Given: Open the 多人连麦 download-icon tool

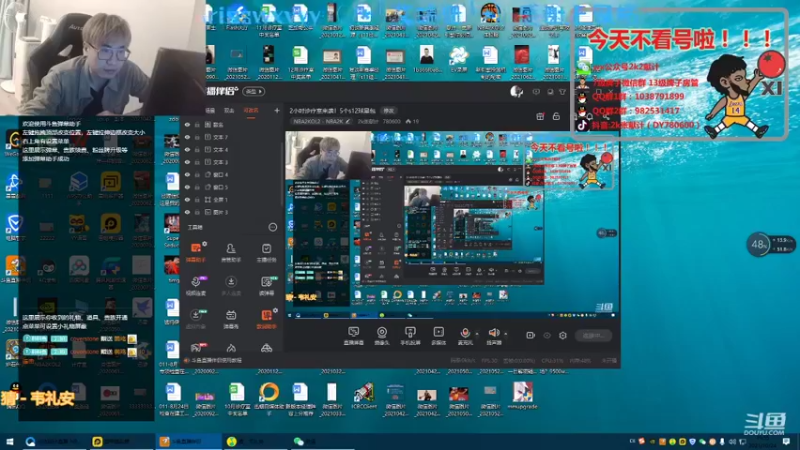Looking at the screenshot, I should point(231,286).
